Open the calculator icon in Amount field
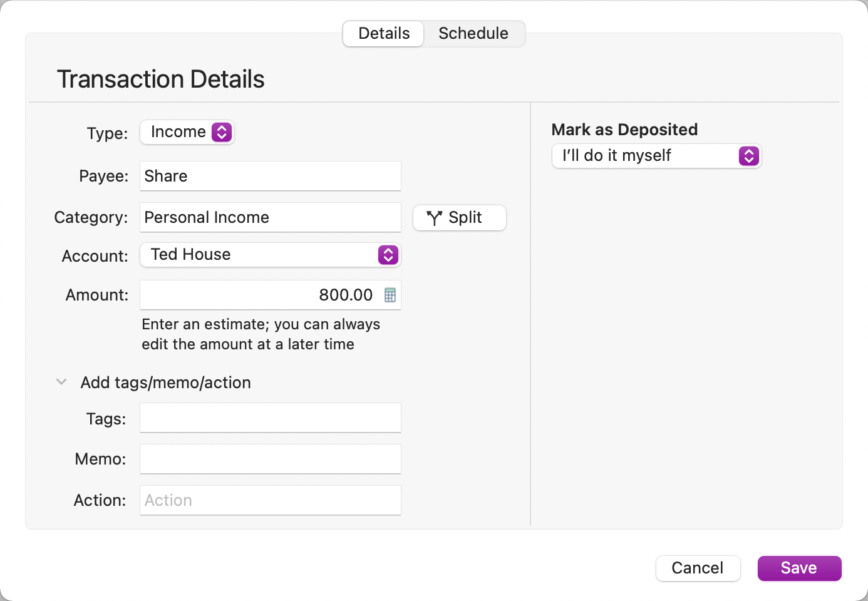The height and width of the screenshot is (601, 868). [x=390, y=295]
